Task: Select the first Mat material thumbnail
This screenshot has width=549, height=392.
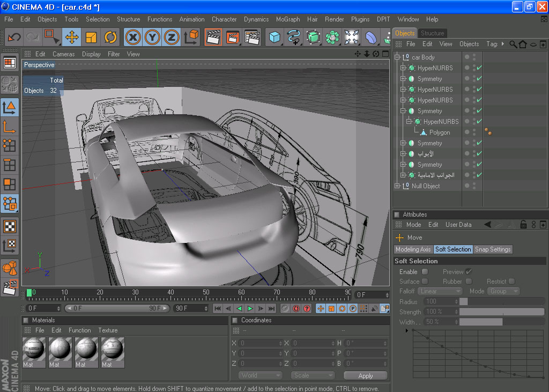Action: (34, 352)
